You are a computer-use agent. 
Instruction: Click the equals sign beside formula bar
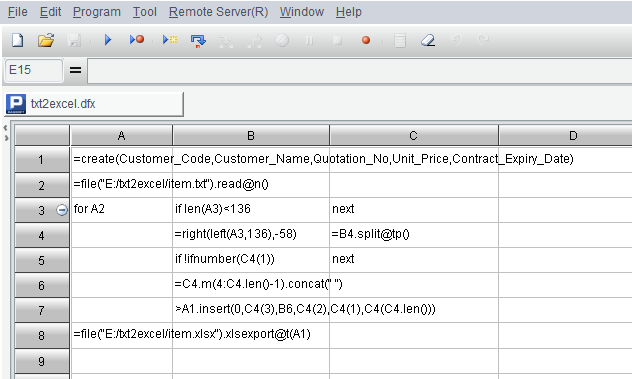point(75,70)
